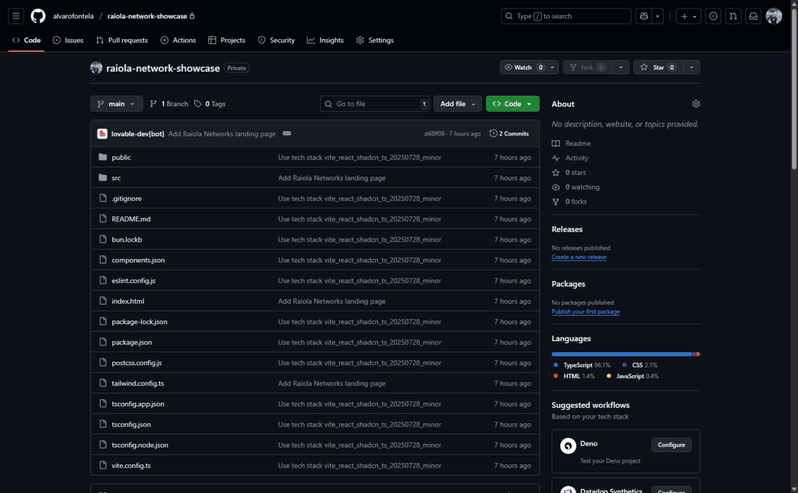
Task: Open the Copilot dropdown arrow in header
Action: 658,16
